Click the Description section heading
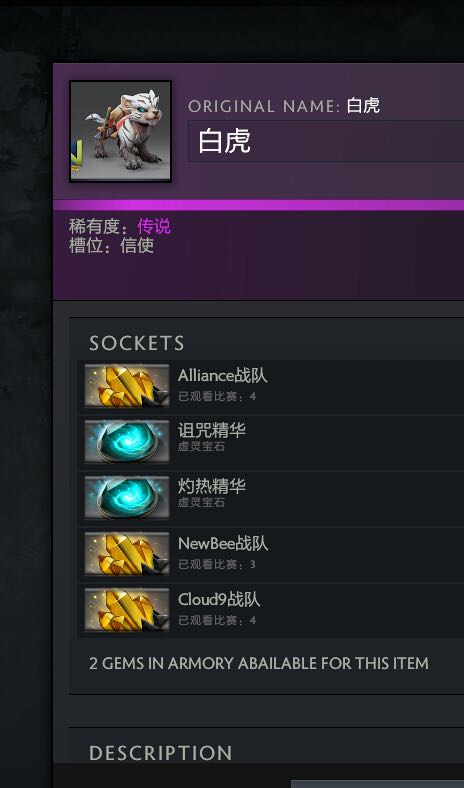Viewport: 464px width, 788px height. tap(160, 753)
